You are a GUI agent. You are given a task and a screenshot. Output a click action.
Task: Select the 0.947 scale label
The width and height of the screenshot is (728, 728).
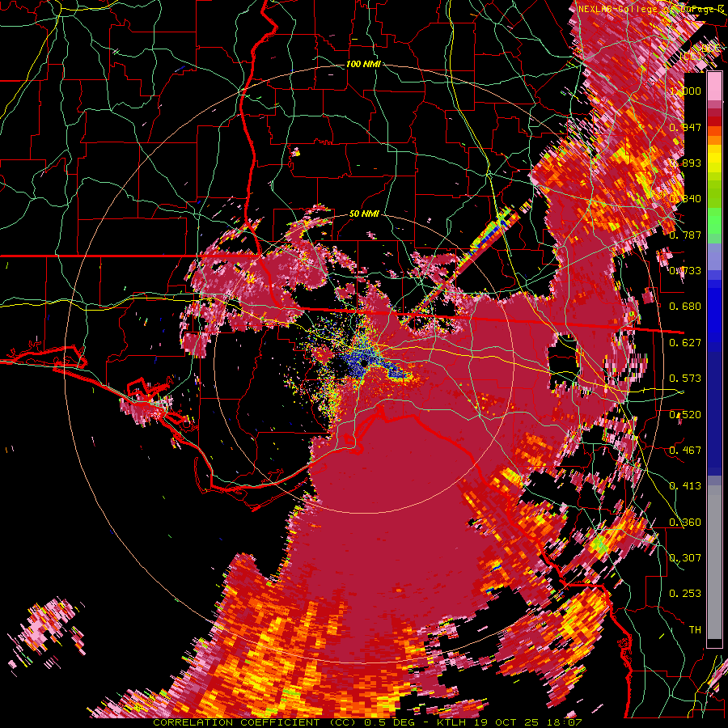click(685, 127)
